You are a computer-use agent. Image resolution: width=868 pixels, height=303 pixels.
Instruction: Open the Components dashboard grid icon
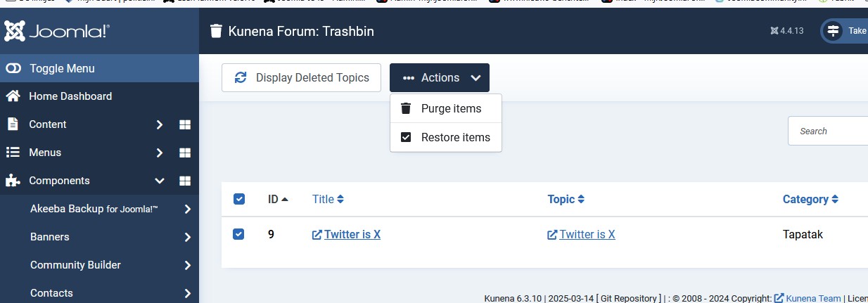185,181
